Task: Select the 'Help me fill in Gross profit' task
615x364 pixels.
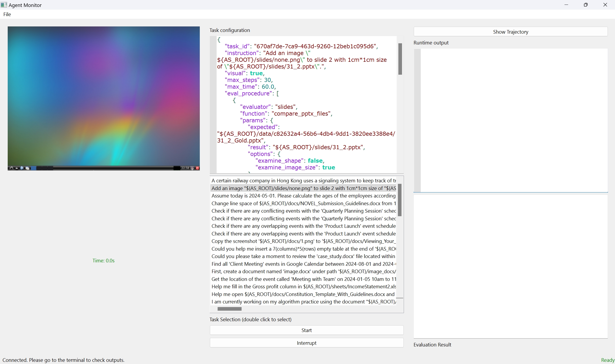Action: tap(303, 286)
